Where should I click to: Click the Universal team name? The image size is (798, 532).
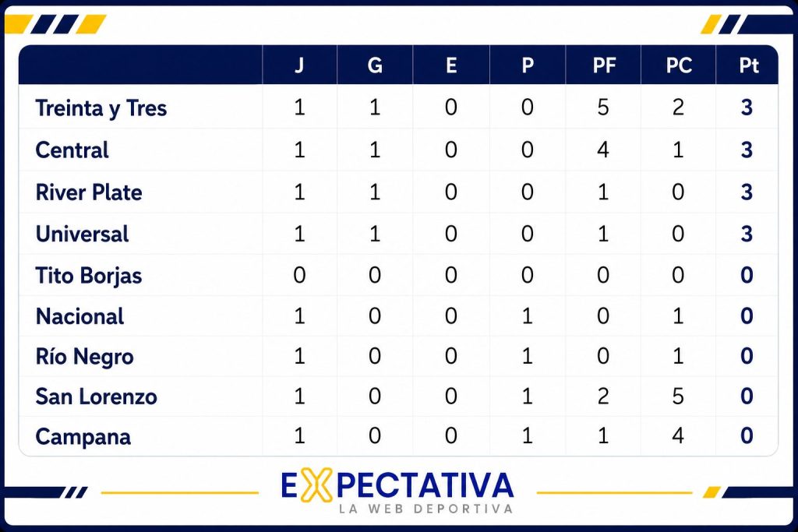pos(83,234)
